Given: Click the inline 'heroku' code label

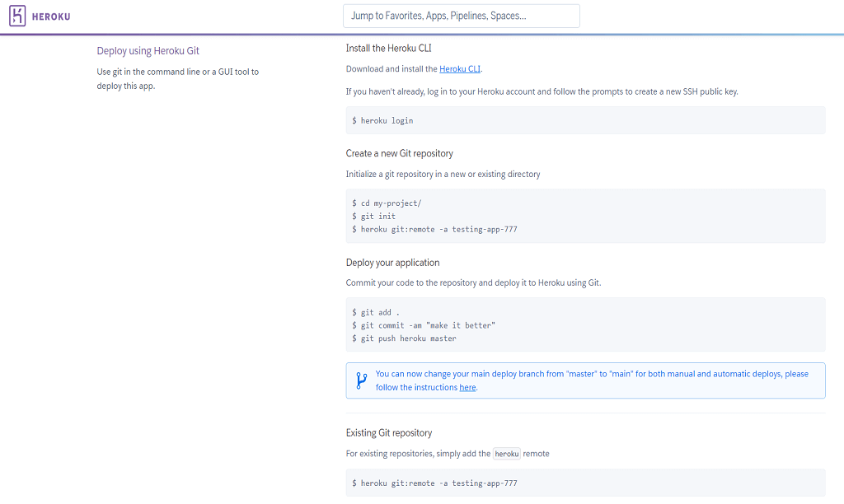Looking at the screenshot, I should click(507, 454).
